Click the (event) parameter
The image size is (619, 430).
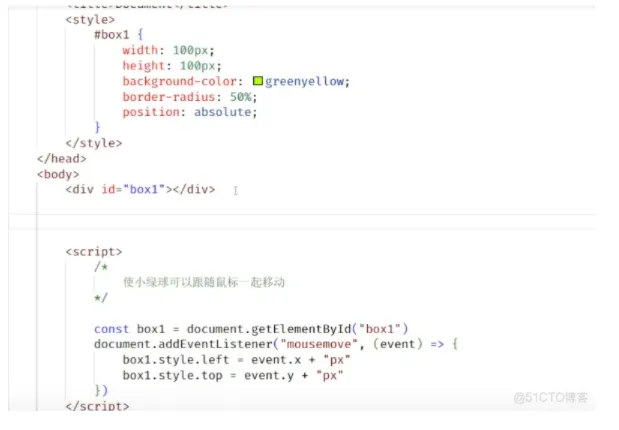pos(398,344)
